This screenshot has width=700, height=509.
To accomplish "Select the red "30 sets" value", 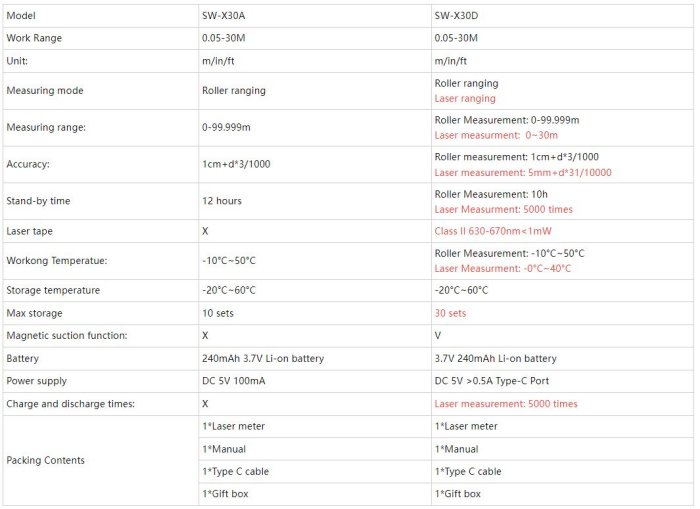I will point(451,313).
